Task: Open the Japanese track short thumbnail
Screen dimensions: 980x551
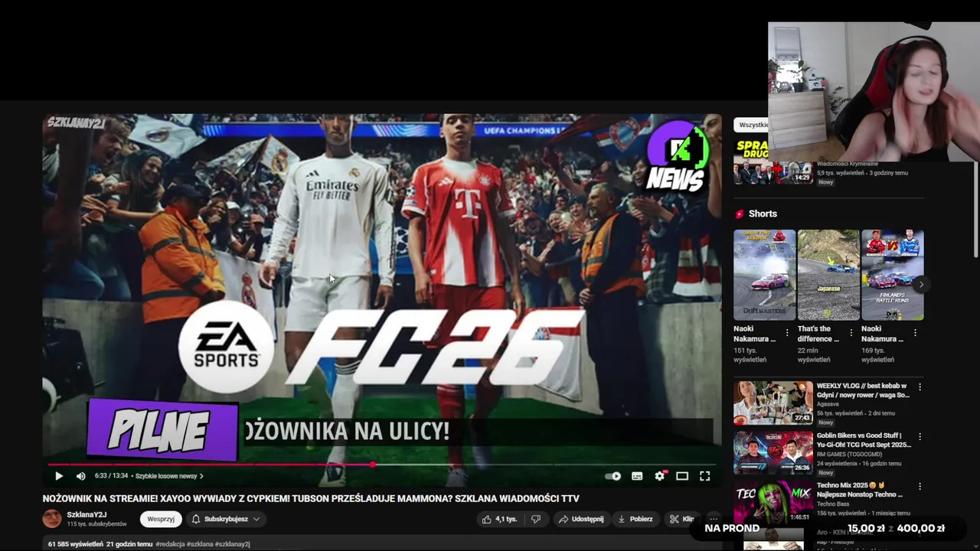Action: (x=828, y=275)
